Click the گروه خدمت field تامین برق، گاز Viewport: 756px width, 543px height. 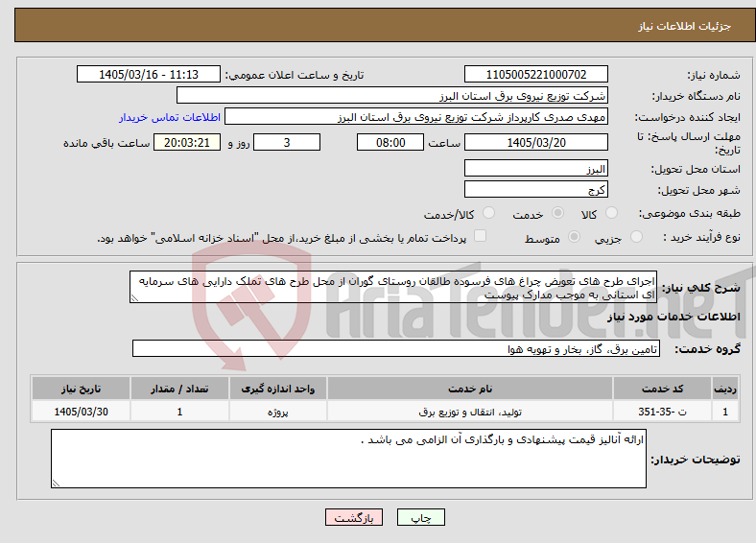[x=396, y=348]
